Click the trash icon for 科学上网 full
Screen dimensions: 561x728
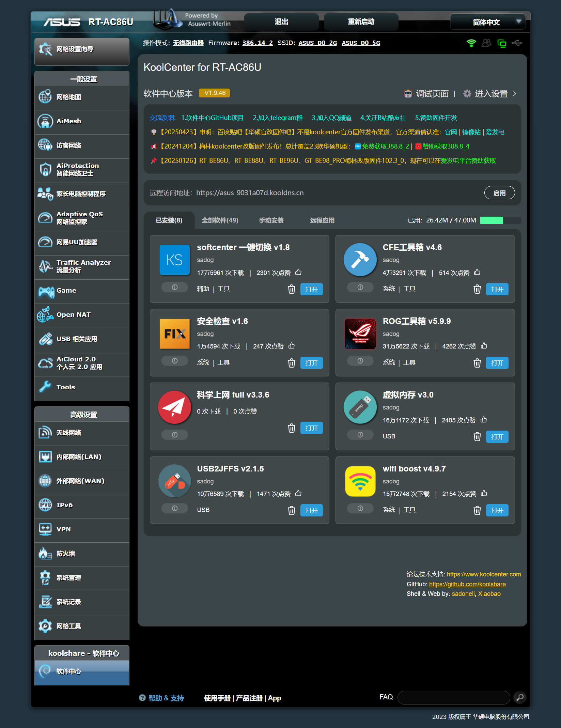291,428
